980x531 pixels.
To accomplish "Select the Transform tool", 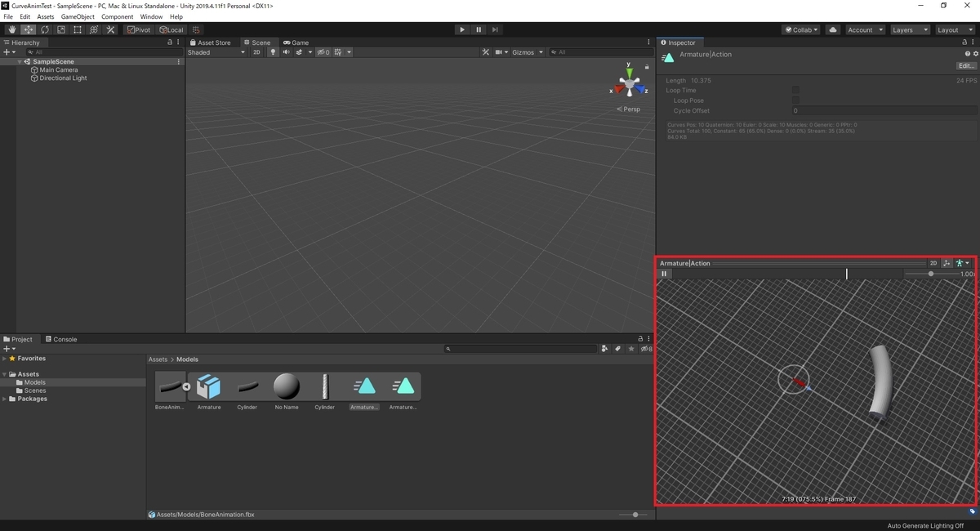I will tap(94, 29).
